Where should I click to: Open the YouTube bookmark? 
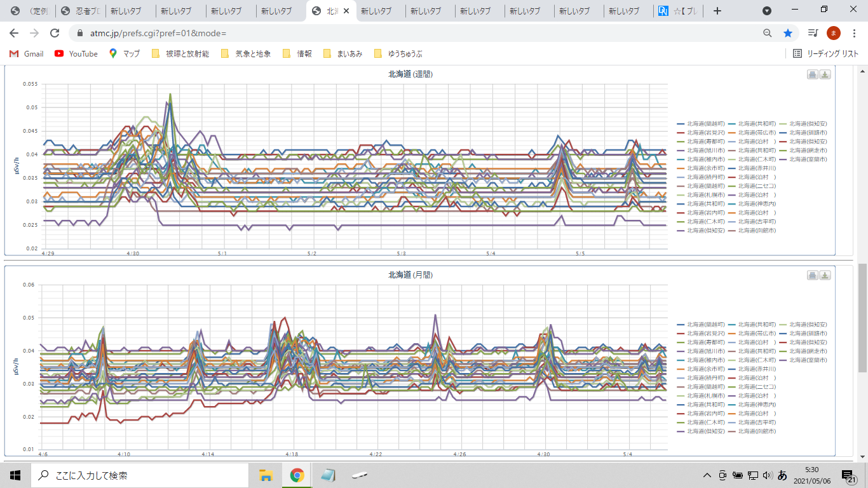tap(76, 54)
